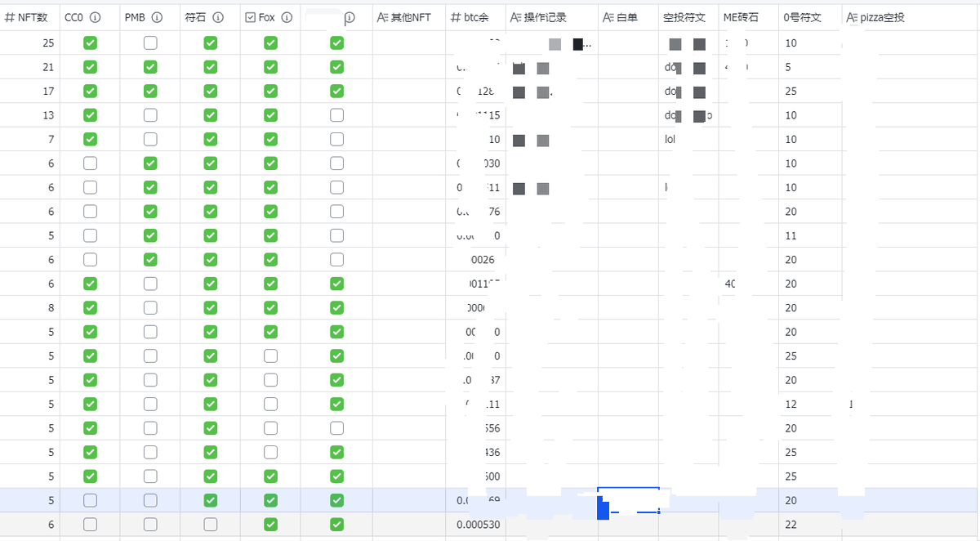
Task: Click the NFT数 cell showing 21
Action: [30, 67]
